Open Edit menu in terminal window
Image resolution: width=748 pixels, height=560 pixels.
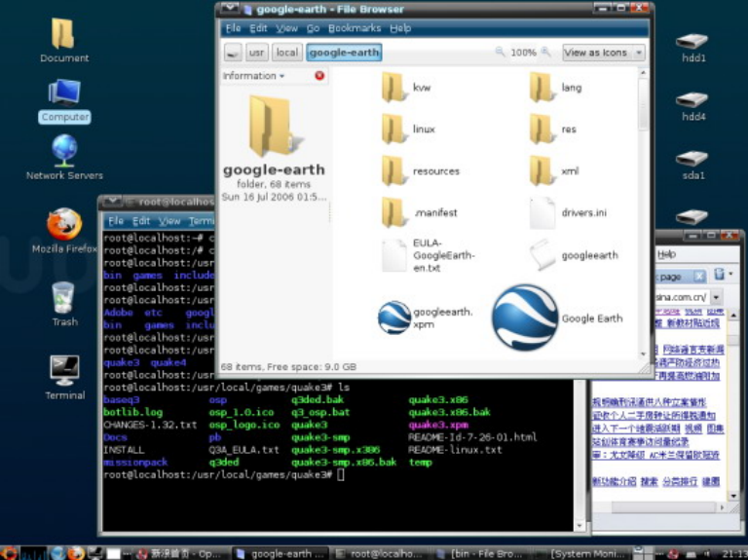141,221
